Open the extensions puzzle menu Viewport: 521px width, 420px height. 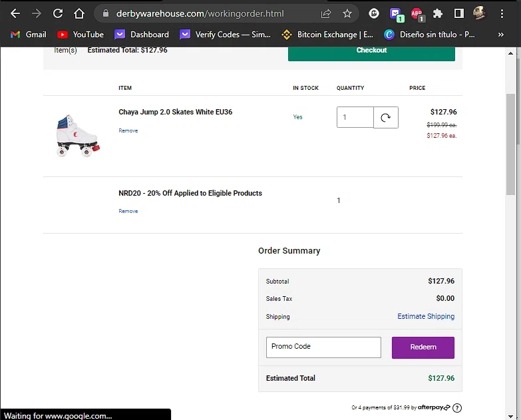click(x=438, y=13)
